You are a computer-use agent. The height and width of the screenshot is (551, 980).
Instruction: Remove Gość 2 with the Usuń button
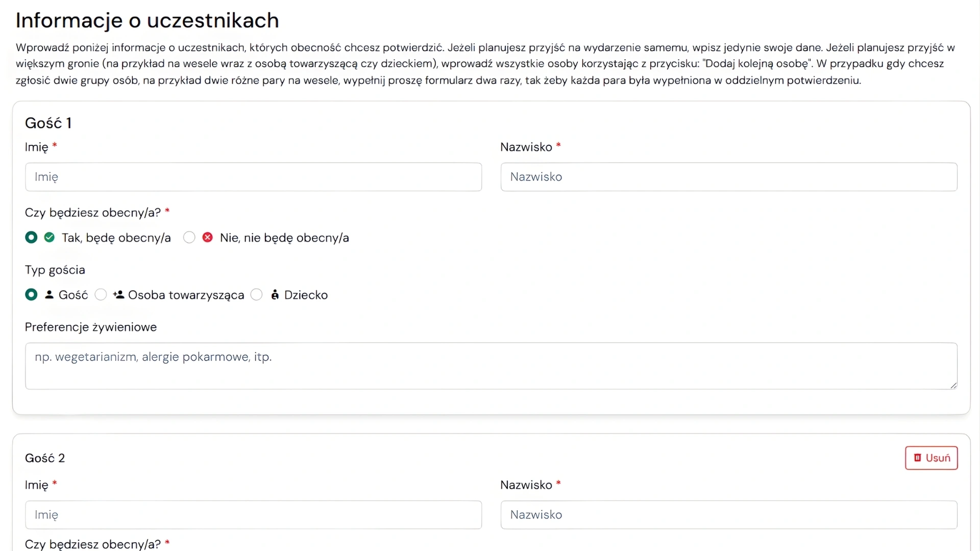931,458
